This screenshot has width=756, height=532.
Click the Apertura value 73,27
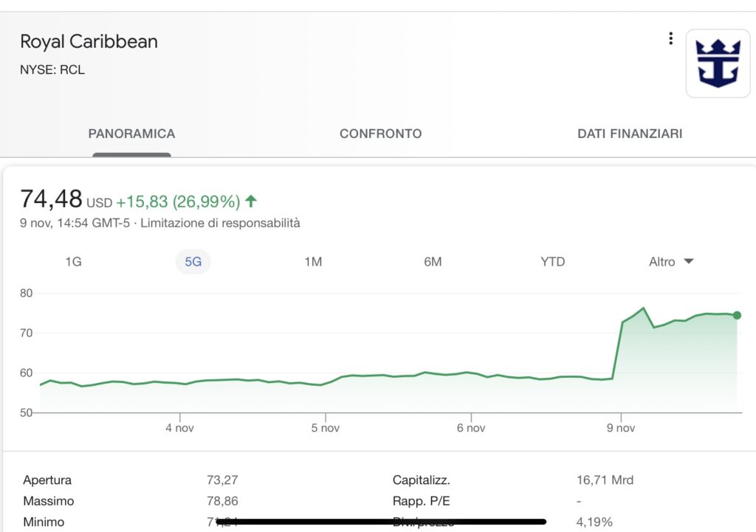click(x=222, y=480)
